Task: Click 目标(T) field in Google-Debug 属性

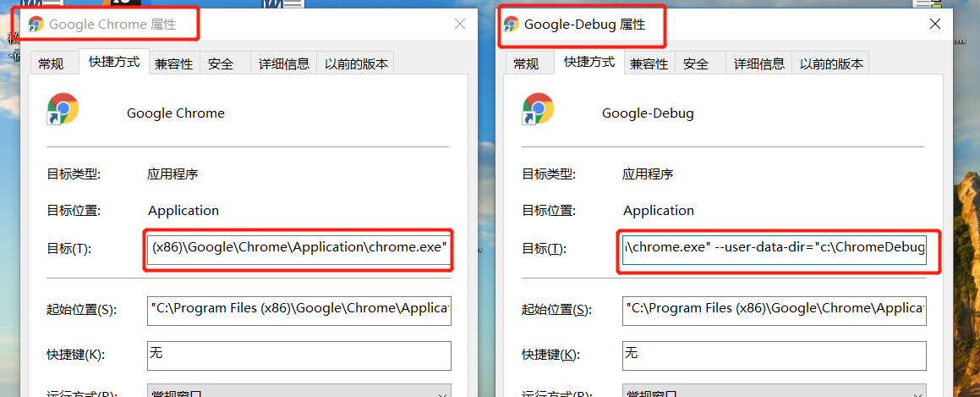Action: pyautogui.click(x=775, y=249)
